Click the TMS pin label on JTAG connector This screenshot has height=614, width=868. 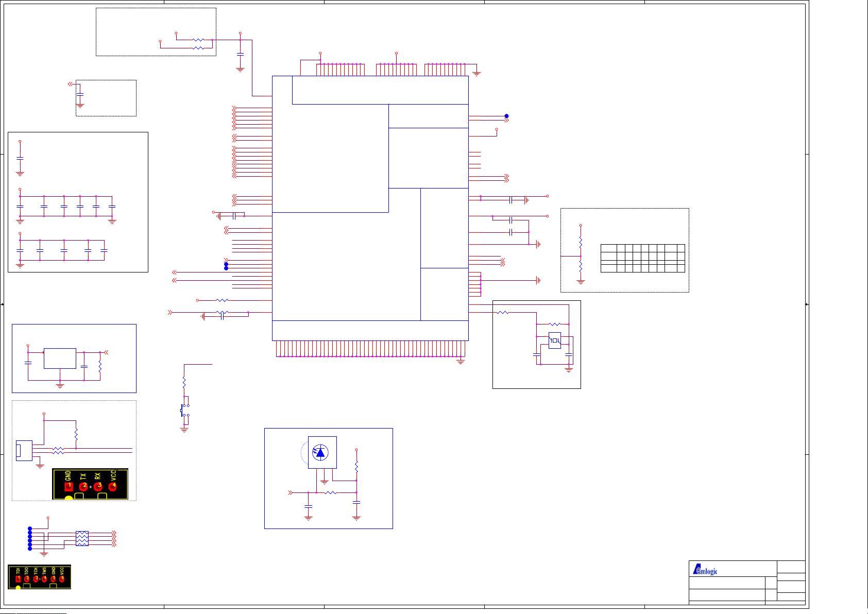tap(45, 571)
